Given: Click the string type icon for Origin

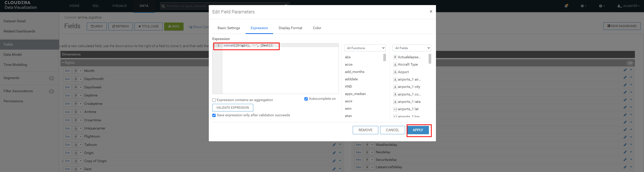Looking at the screenshot, I should pos(76,153).
